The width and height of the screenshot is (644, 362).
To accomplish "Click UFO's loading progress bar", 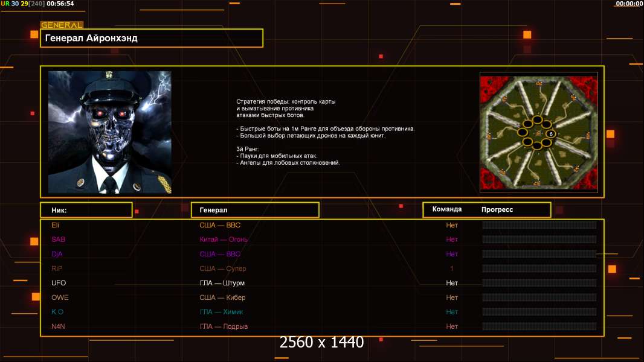I will click(539, 283).
